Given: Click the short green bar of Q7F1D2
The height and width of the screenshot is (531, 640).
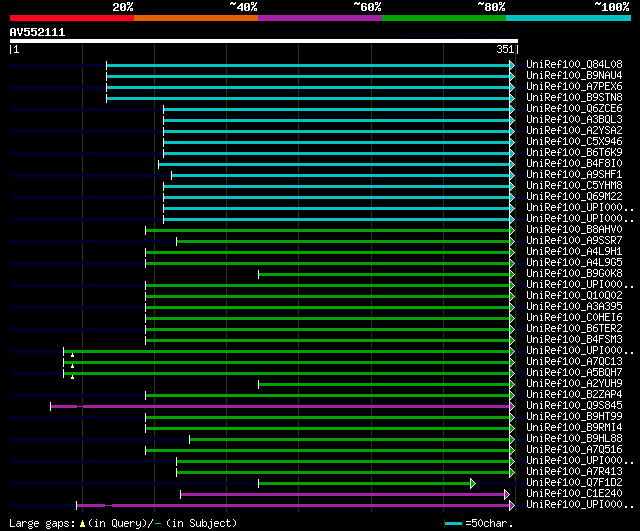Looking at the screenshot, I should (364, 484).
